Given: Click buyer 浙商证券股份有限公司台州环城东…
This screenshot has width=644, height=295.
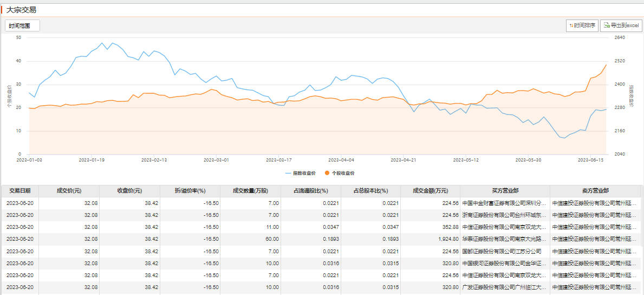Looking at the screenshot, I should point(504,215).
